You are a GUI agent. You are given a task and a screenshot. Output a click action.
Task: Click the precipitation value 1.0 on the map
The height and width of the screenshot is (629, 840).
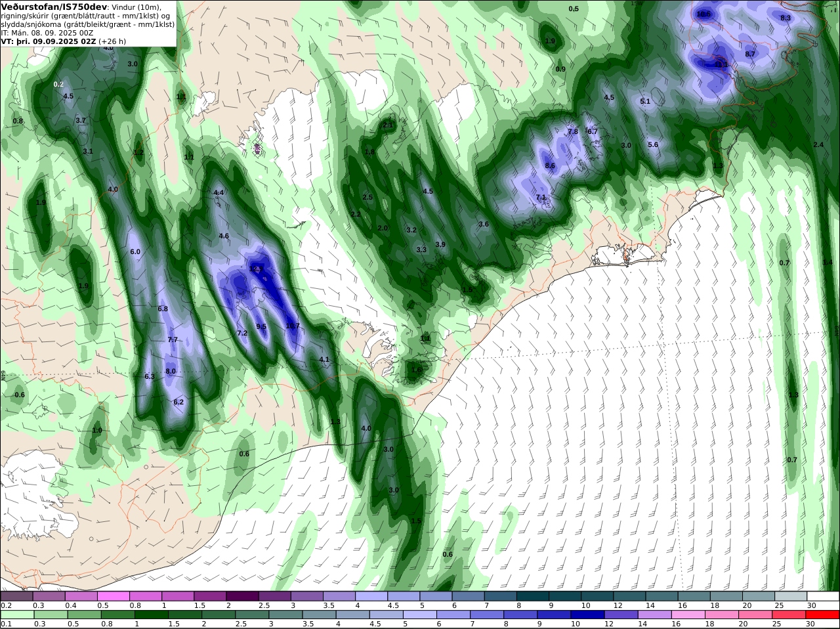(x=97, y=430)
